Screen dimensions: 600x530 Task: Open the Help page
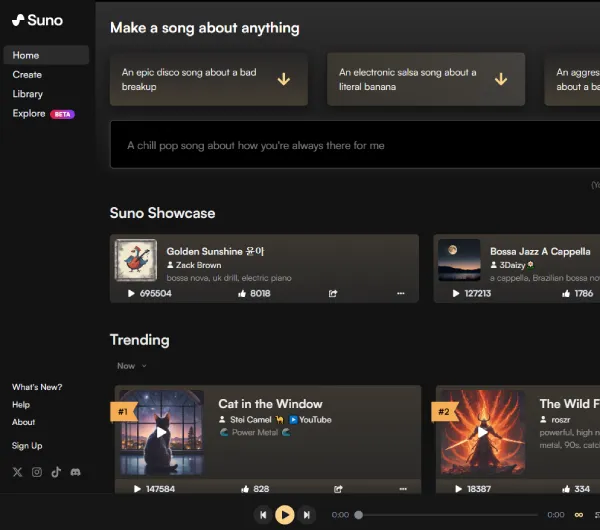pyautogui.click(x=21, y=404)
